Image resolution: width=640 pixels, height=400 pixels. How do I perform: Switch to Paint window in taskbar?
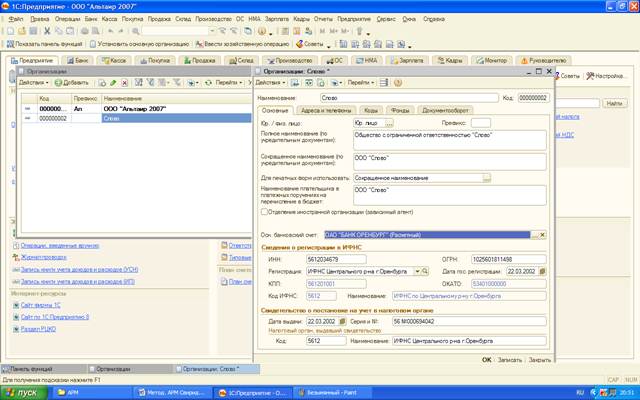tap(331, 393)
